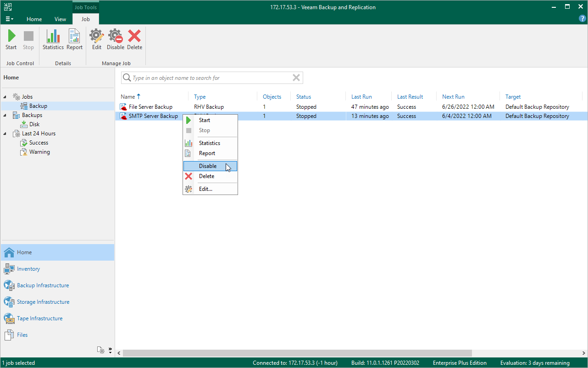This screenshot has height=368, width=588.
Task: Open the navigation pane options icon
Action: point(101,350)
